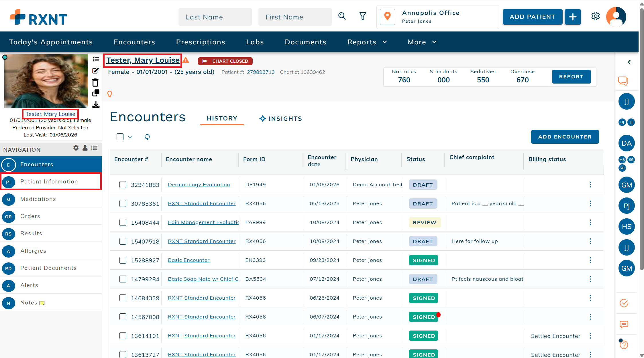Click the edit patient pencil icon
The height and width of the screenshot is (358, 644).
coord(96,71)
